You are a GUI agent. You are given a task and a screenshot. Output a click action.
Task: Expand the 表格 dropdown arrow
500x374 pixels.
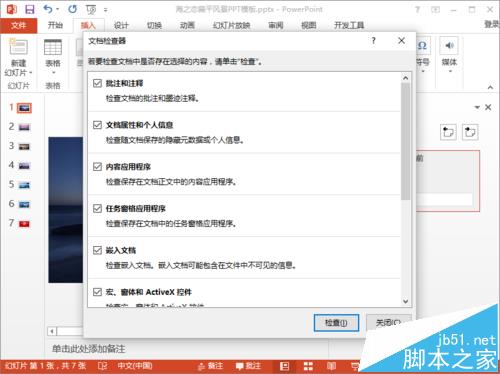[53, 72]
